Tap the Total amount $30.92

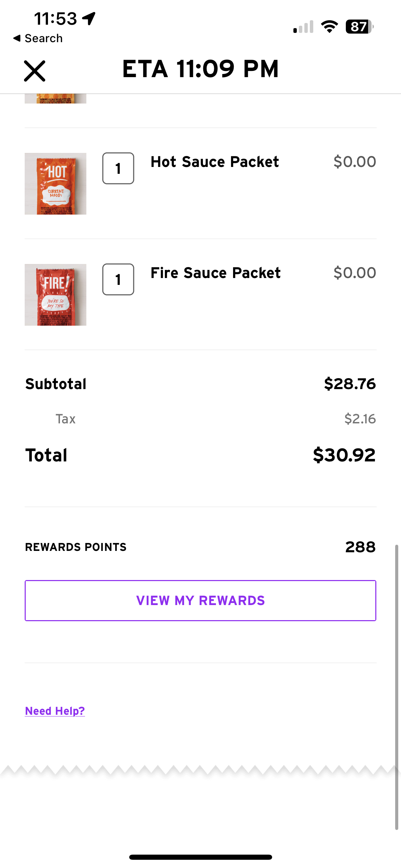point(344,455)
